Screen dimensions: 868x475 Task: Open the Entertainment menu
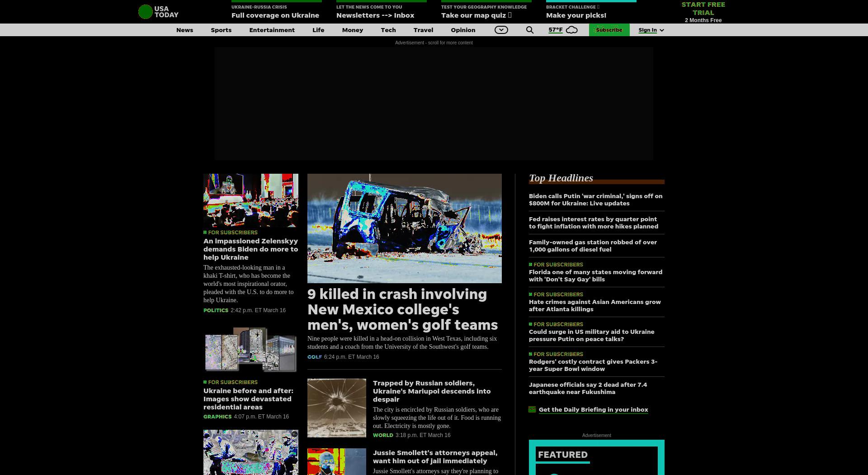click(272, 30)
